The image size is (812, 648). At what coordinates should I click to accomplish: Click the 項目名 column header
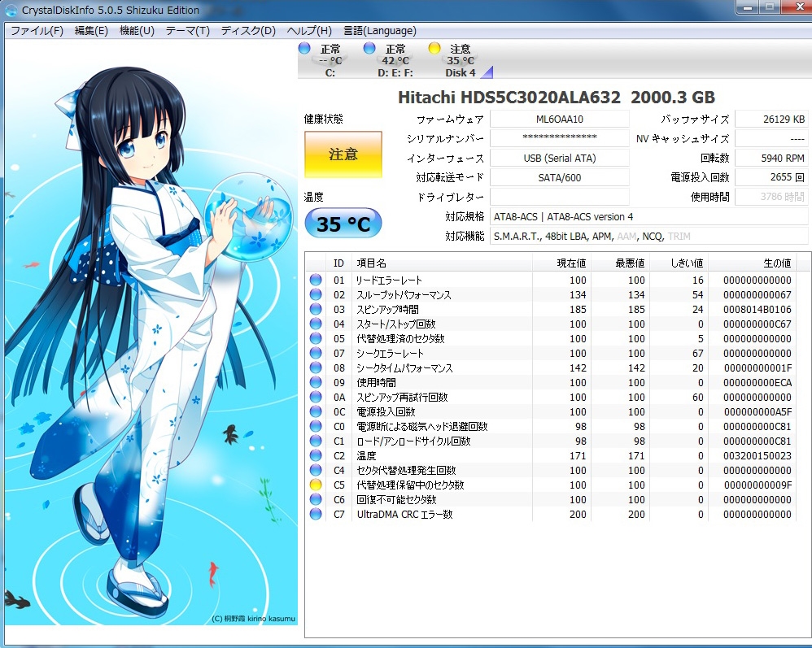[442, 263]
